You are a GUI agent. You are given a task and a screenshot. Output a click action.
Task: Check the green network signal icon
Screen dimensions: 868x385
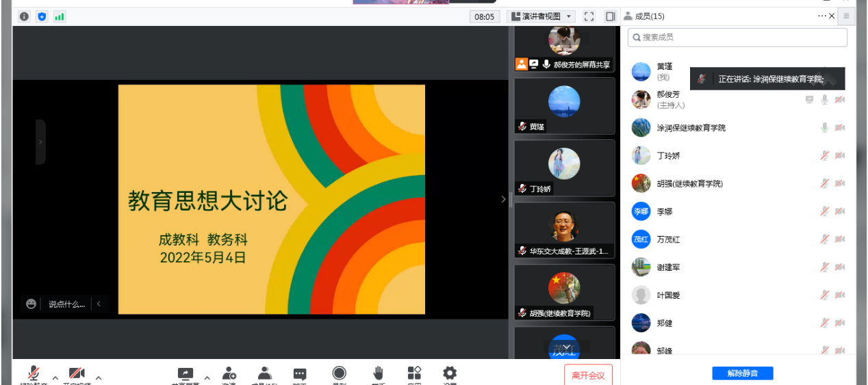[x=60, y=16]
